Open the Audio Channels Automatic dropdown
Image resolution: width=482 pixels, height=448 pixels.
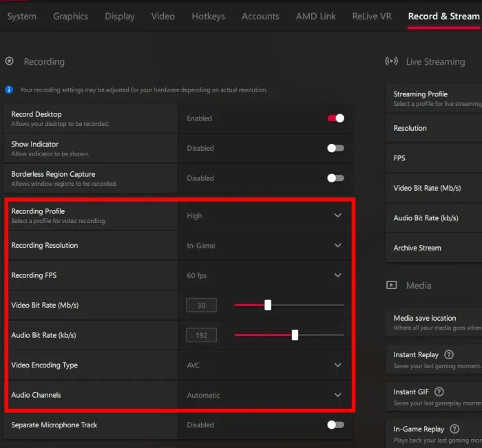tap(265, 395)
